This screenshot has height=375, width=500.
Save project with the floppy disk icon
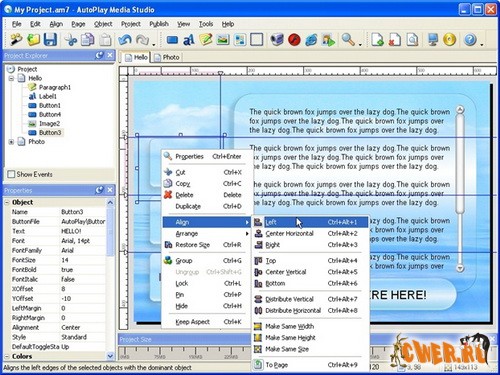click(50, 40)
